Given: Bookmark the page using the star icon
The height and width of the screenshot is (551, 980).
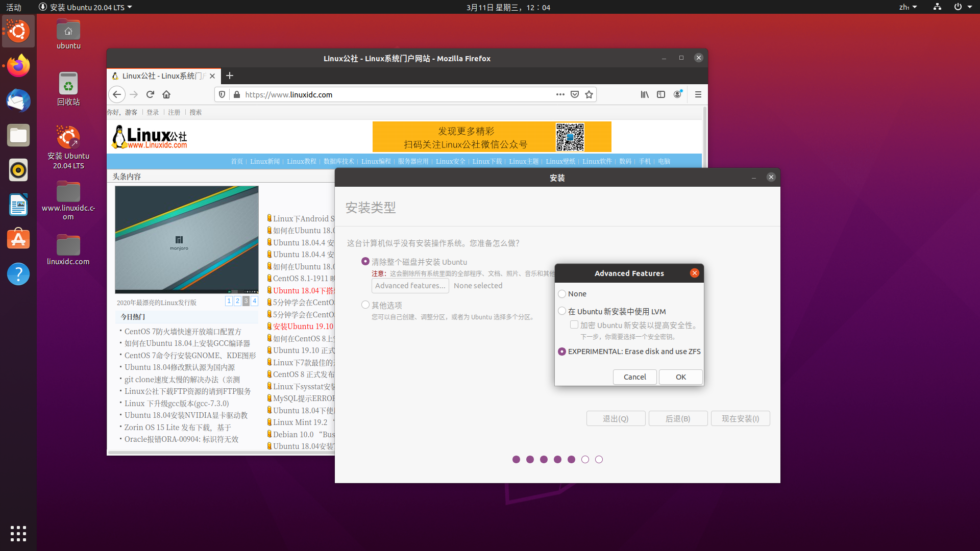Looking at the screenshot, I should (589, 94).
